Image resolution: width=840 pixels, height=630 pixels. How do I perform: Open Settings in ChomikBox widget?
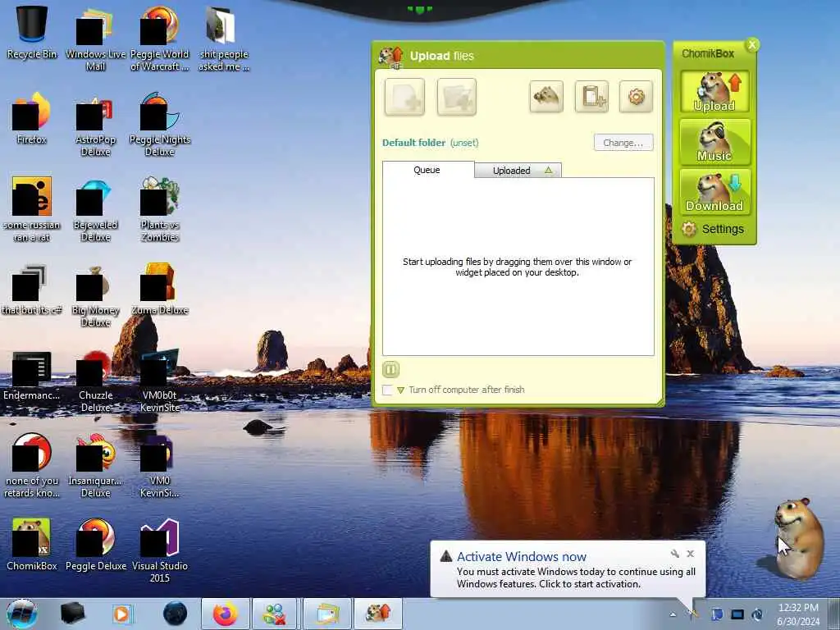click(713, 230)
